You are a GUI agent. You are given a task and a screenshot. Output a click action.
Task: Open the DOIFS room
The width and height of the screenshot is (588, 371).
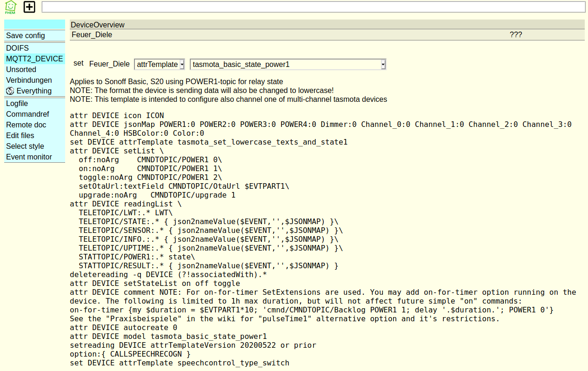(x=17, y=48)
